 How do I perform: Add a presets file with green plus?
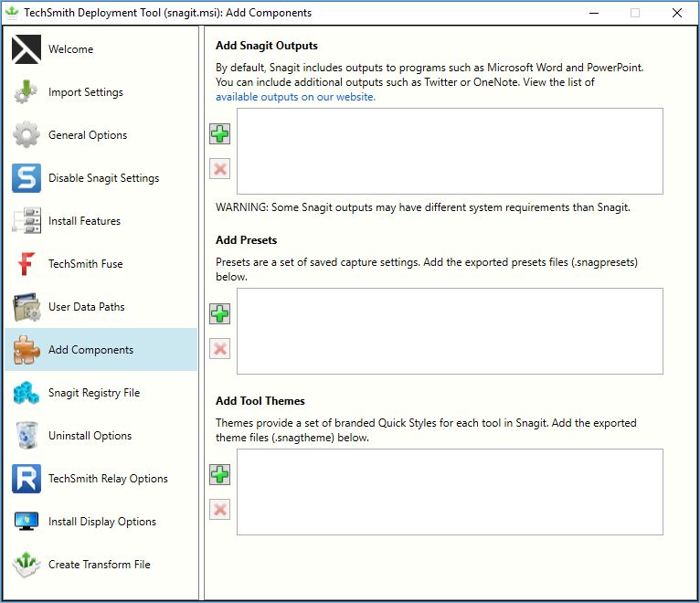[x=219, y=313]
